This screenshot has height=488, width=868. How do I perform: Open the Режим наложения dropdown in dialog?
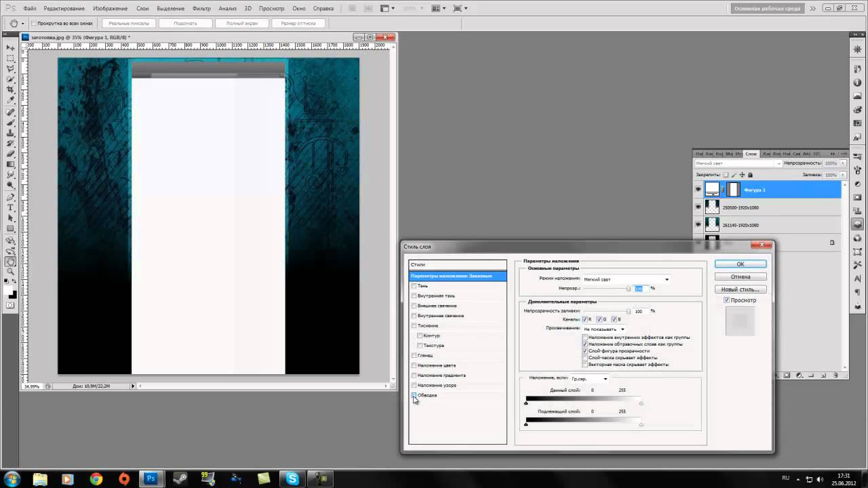(626, 279)
